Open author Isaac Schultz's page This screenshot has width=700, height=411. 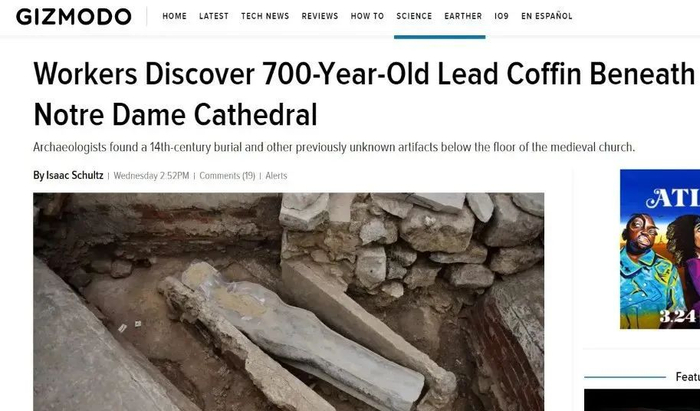tap(68, 175)
